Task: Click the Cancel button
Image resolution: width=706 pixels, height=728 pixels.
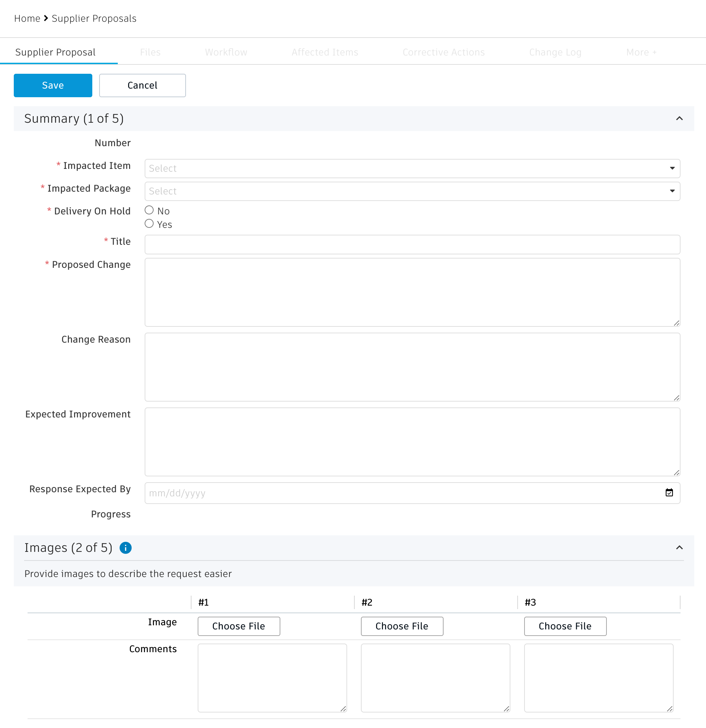Action: [x=142, y=85]
